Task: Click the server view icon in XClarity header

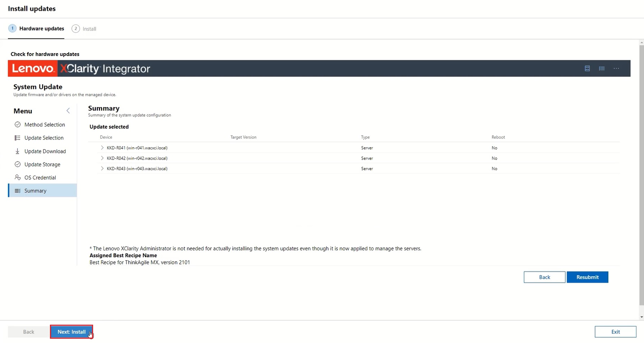Action: point(587,68)
